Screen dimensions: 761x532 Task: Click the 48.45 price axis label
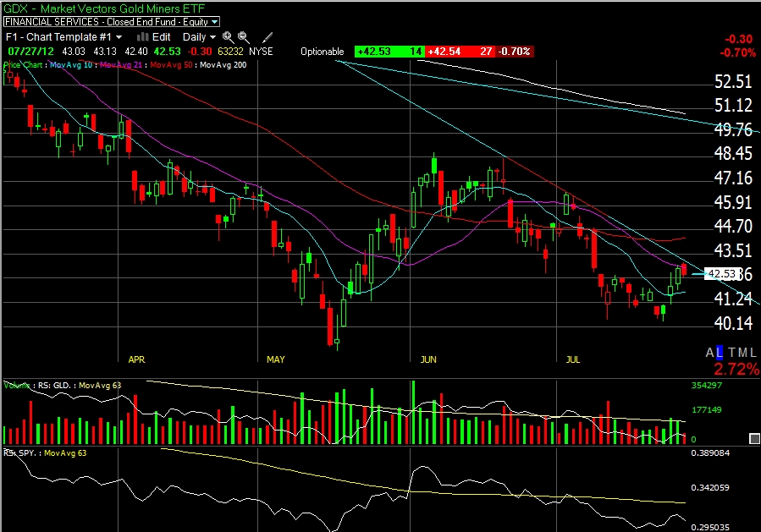point(733,154)
